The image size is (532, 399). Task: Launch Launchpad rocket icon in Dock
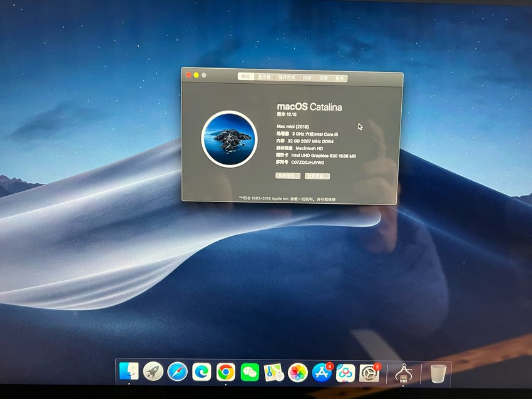[x=153, y=371]
